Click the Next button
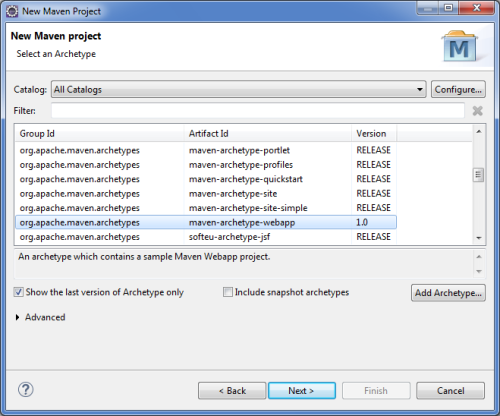 pos(302,391)
